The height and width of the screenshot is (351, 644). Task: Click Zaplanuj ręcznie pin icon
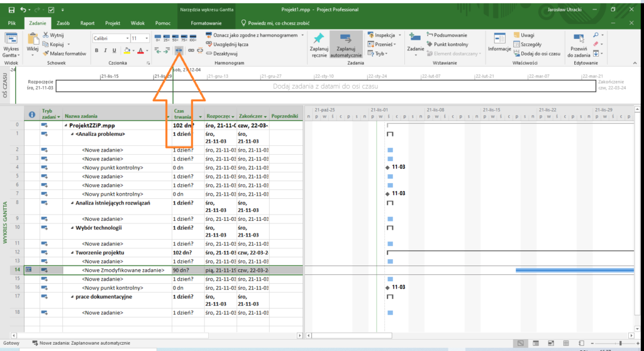point(318,38)
